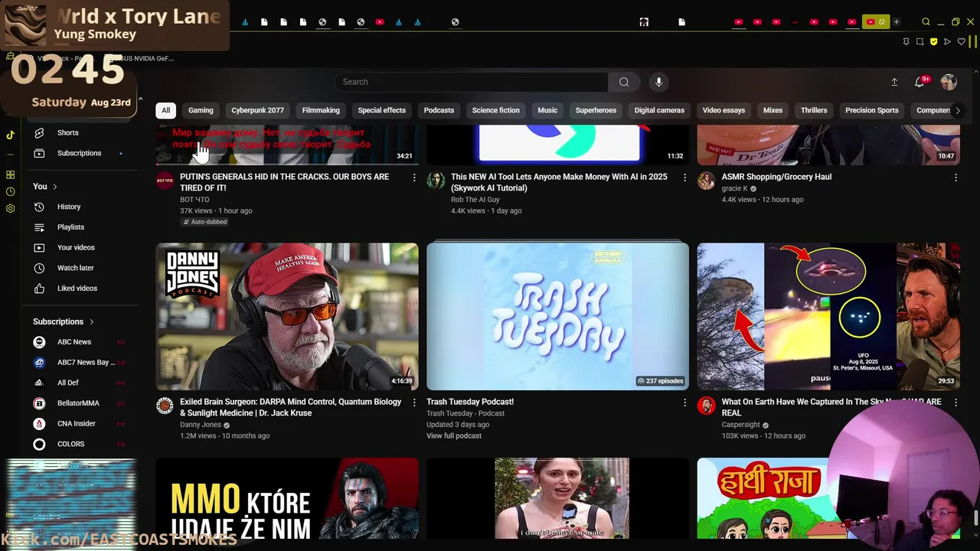Open options menu for Skywork AI Tutorial video
Screen dimensions: 980x551
point(684,178)
